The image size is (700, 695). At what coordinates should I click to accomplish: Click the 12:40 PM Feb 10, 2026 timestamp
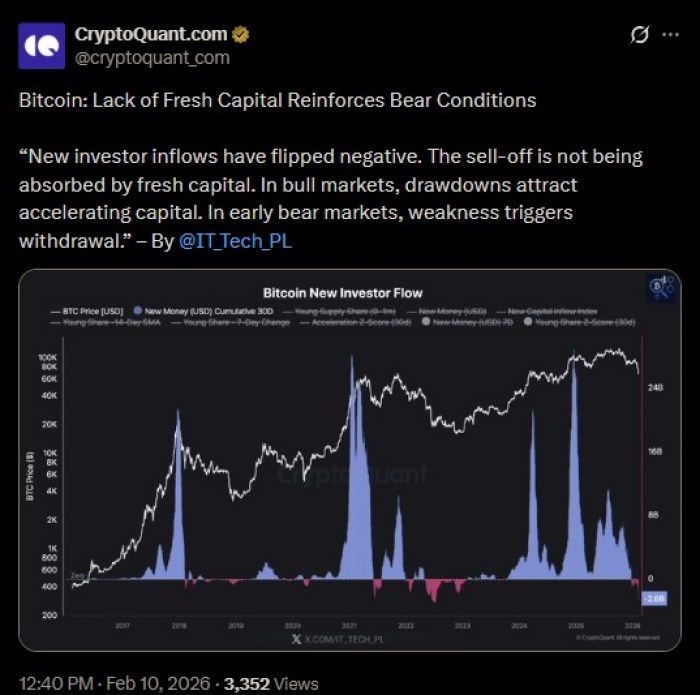(x=110, y=683)
